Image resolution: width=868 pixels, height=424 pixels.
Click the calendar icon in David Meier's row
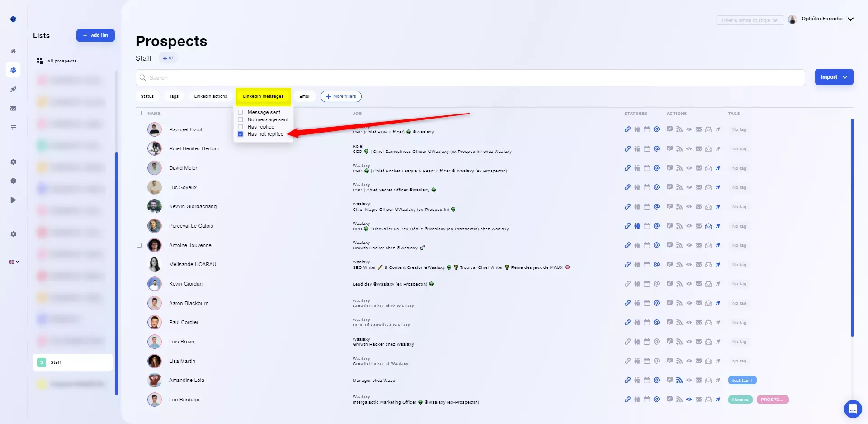click(647, 168)
